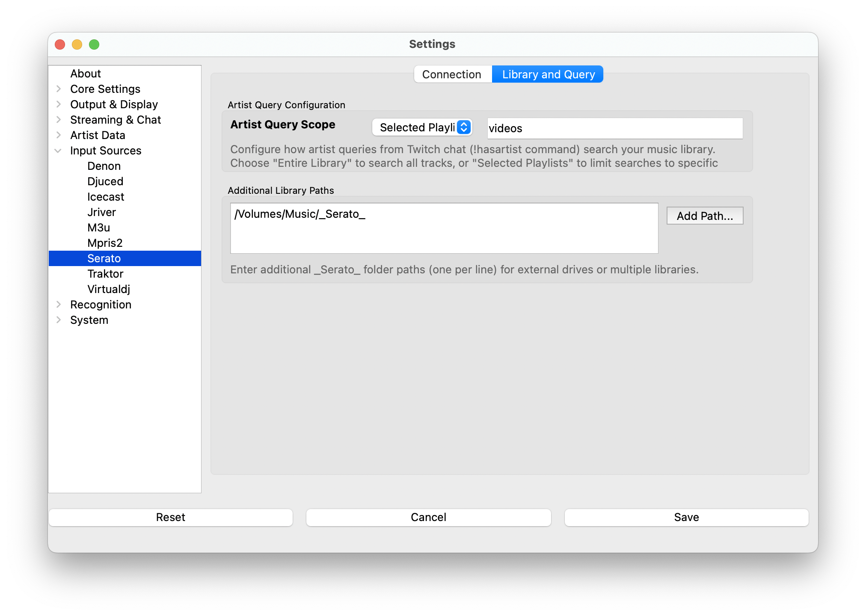This screenshot has height=616, width=866.
Task: Select Virtualdj input source
Action: 109,289
